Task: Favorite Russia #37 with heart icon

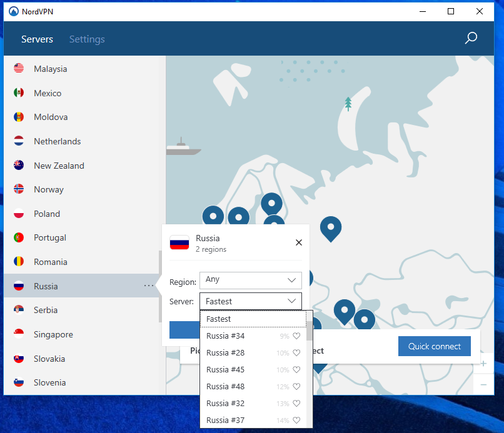Action: click(x=296, y=420)
